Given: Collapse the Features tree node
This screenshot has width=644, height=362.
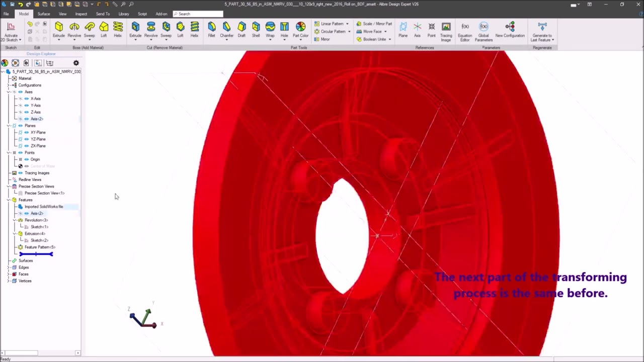Looking at the screenshot, I should (x=9, y=200).
